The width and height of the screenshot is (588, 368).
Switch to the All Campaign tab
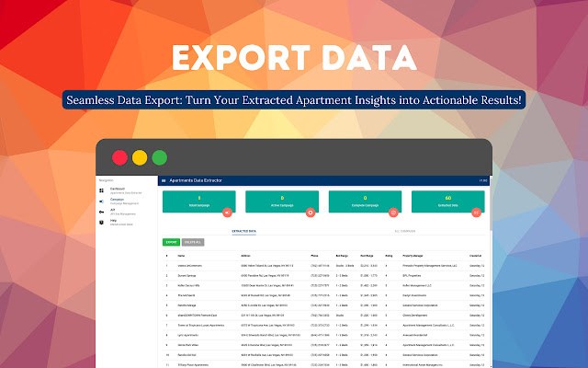(405, 231)
